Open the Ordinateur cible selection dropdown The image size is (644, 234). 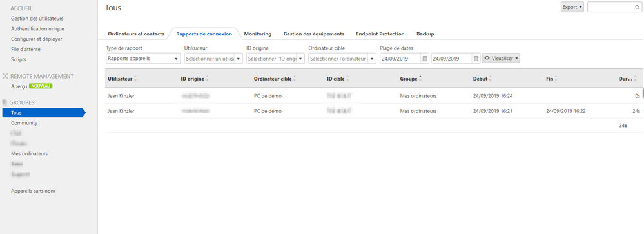click(x=342, y=59)
